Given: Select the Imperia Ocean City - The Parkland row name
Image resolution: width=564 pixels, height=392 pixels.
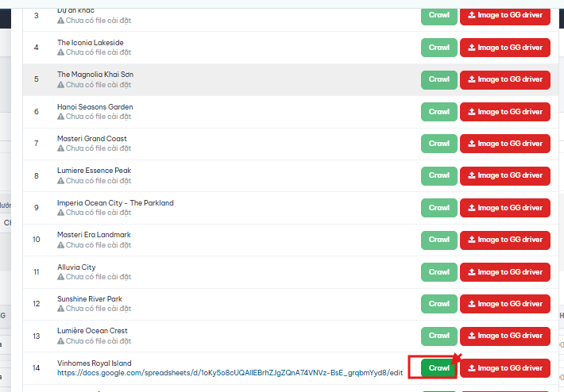Looking at the screenshot, I should 115,202.
